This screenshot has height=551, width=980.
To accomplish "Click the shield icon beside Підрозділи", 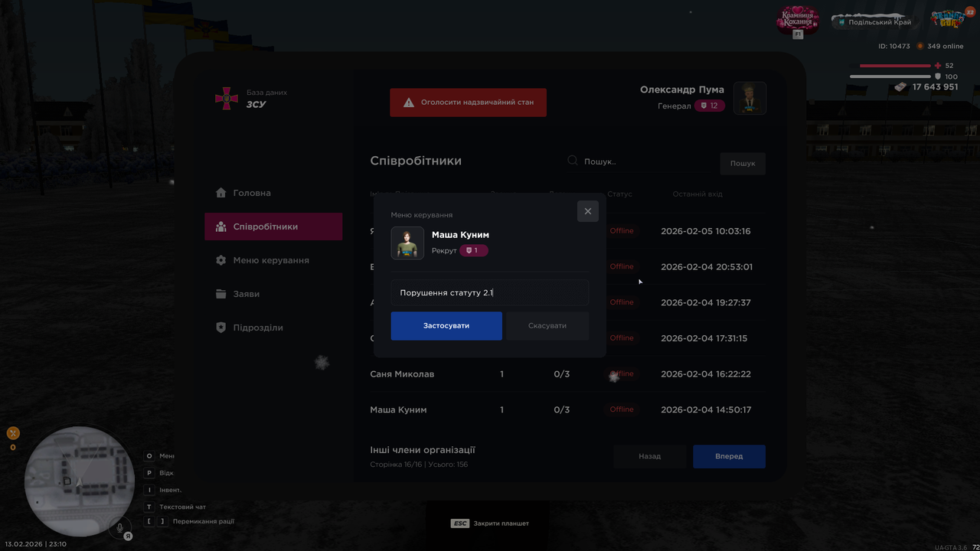I will (x=221, y=328).
